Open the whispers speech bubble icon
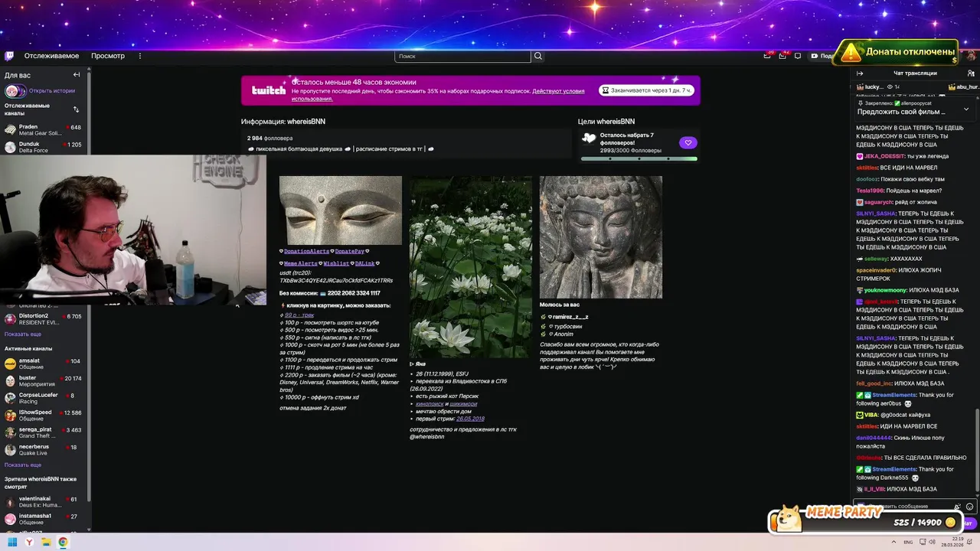980x551 pixels. click(798, 56)
